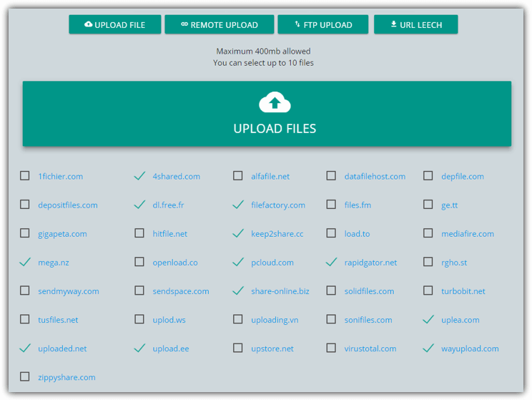Viewport: 532px width, 400px height.
Task: Click the arrows icon on FTP Upload tab
Action: click(297, 24)
